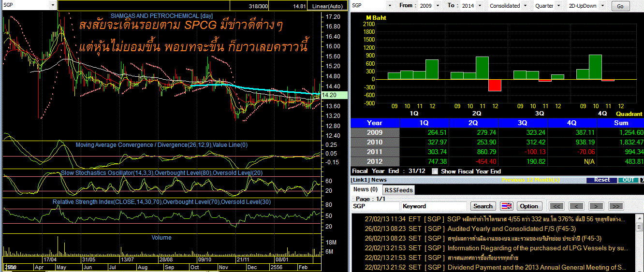
Task: Open the 27/02/13 11:34 EFT news item
Action: pyautogui.click(x=495, y=219)
